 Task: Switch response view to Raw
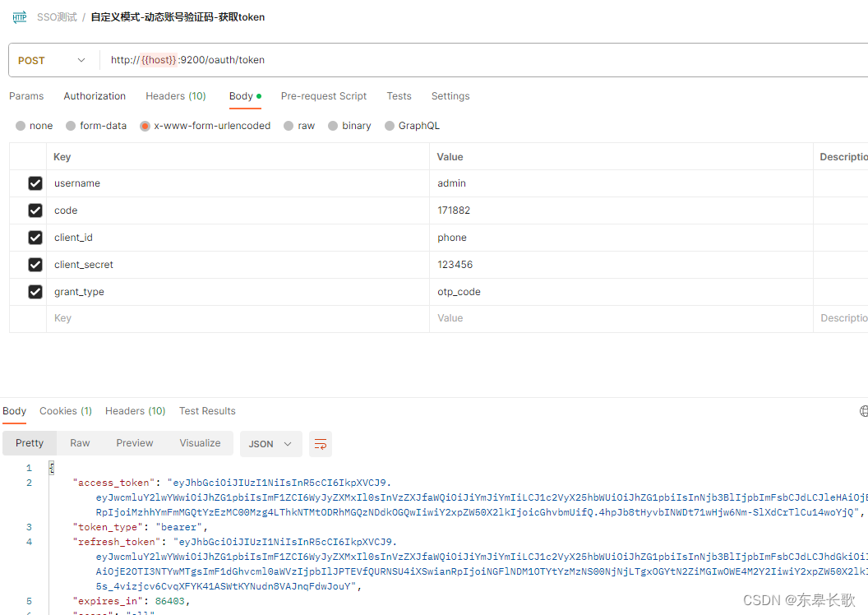80,443
